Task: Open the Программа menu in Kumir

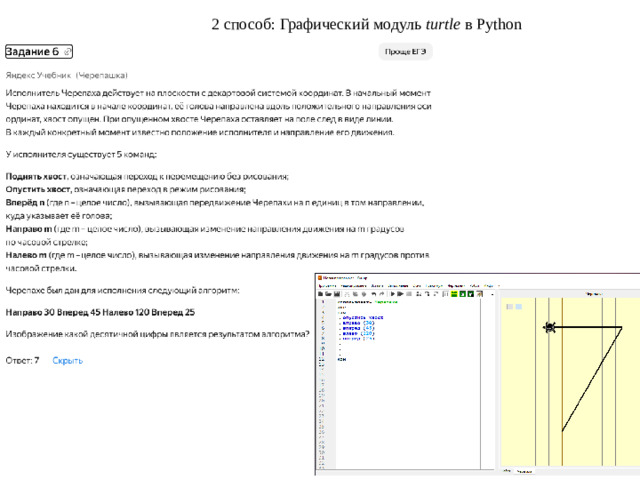Action: 327,286
